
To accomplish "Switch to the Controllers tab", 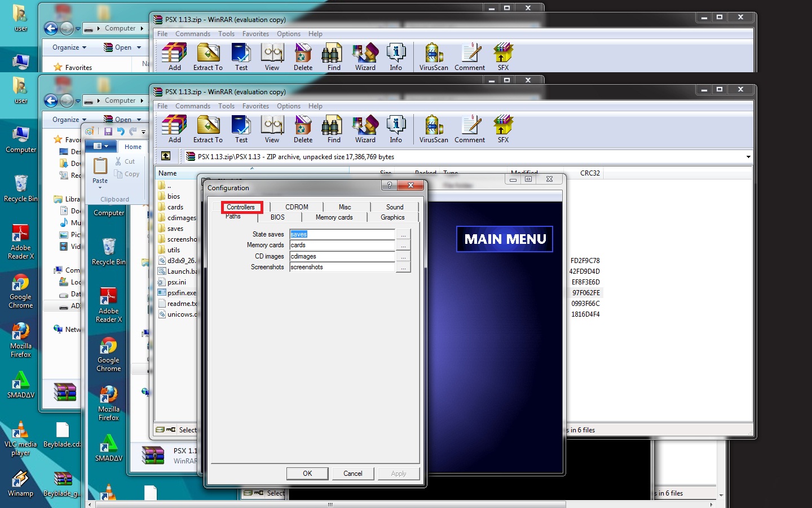I will tap(241, 207).
